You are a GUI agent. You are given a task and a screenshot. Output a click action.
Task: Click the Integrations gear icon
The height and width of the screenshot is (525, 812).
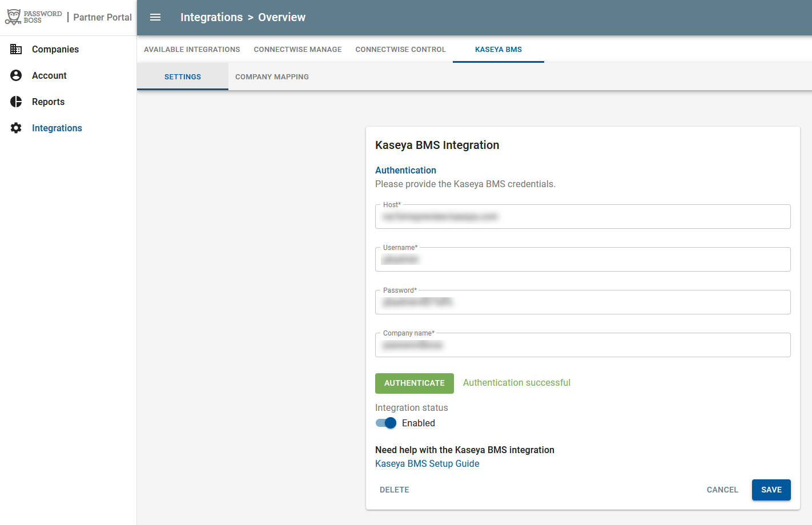click(x=16, y=128)
